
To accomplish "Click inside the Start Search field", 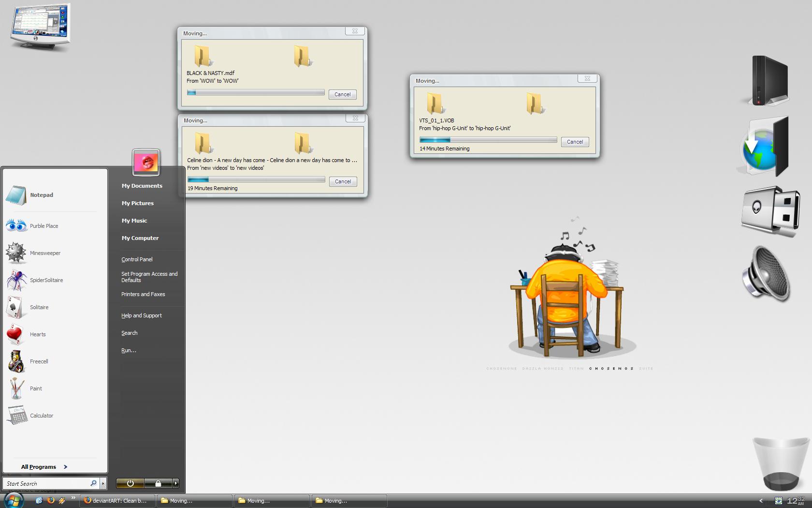I will (48, 483).
